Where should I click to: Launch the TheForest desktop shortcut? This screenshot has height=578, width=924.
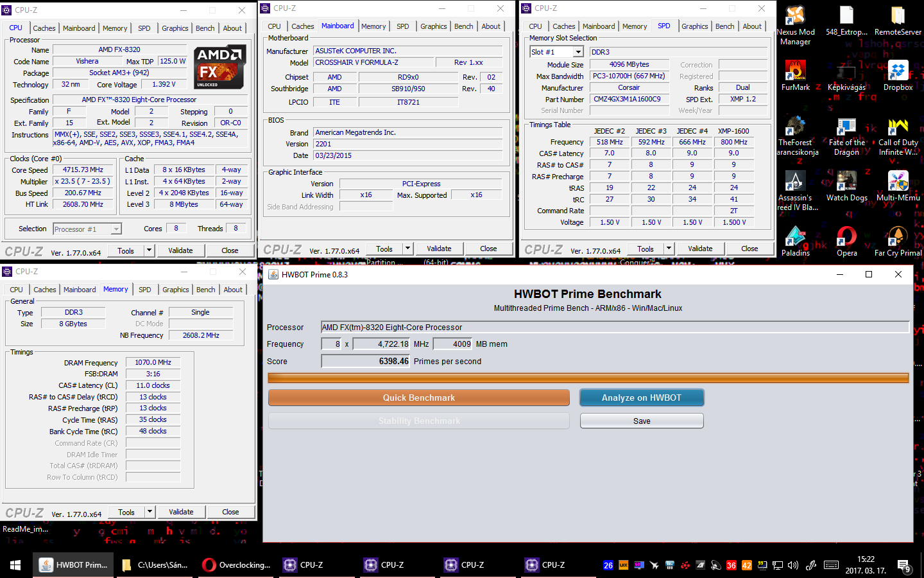click(796, 136)
